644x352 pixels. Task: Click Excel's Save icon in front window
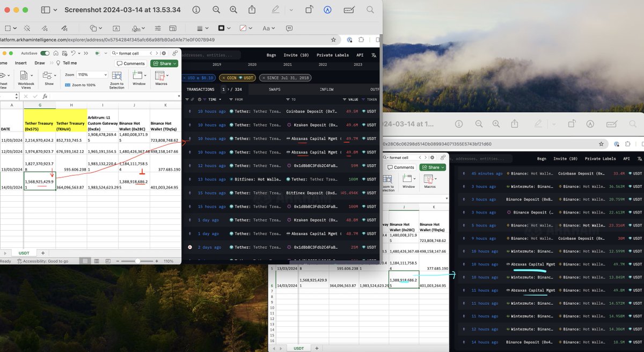coord(65,53)
